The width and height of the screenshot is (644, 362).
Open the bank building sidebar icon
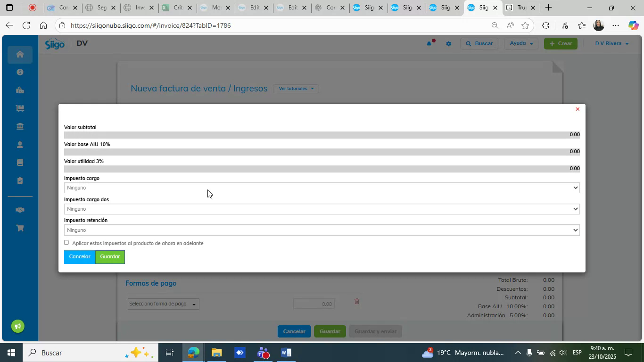(x=20, y=126)
